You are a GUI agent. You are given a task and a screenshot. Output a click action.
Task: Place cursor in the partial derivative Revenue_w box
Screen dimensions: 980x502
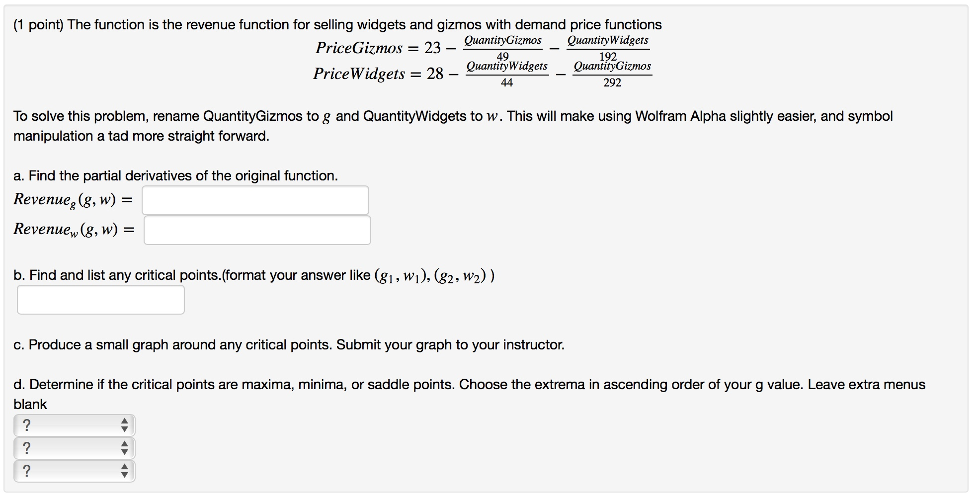pos(257,230)
